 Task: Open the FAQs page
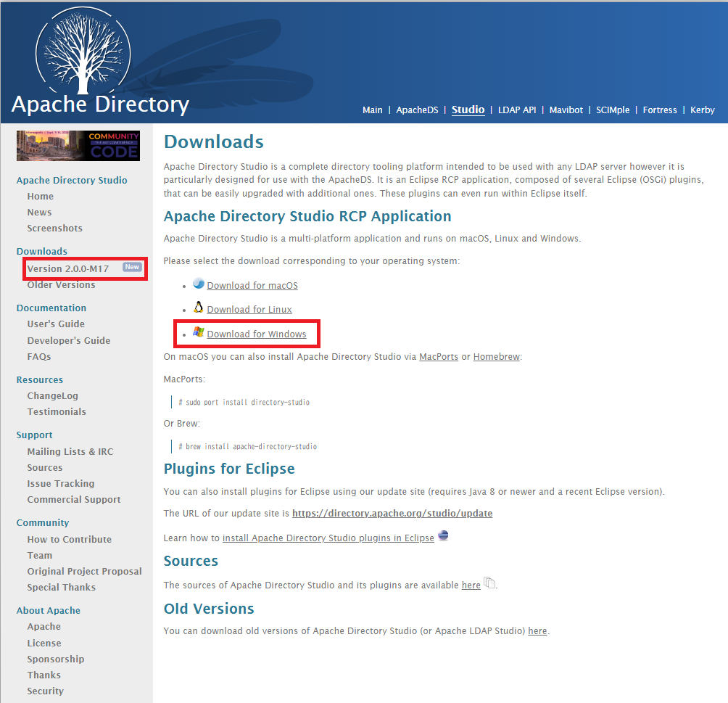click(39, 357)
